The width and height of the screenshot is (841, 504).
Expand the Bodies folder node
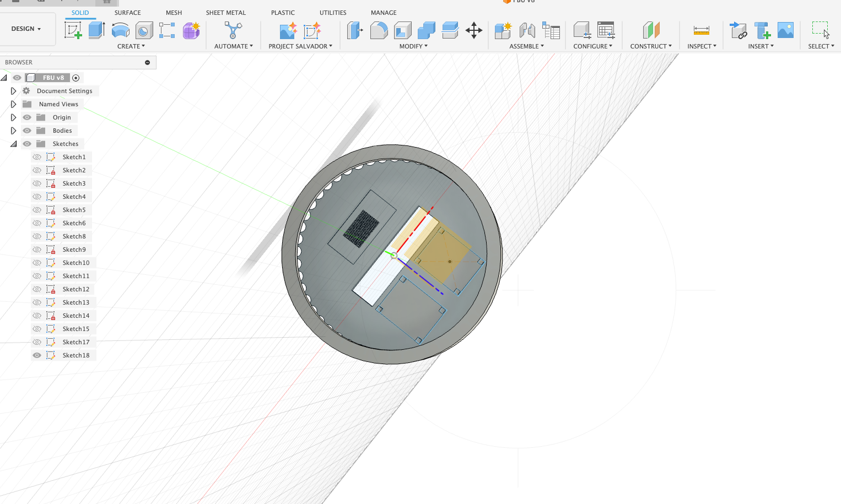13,131
